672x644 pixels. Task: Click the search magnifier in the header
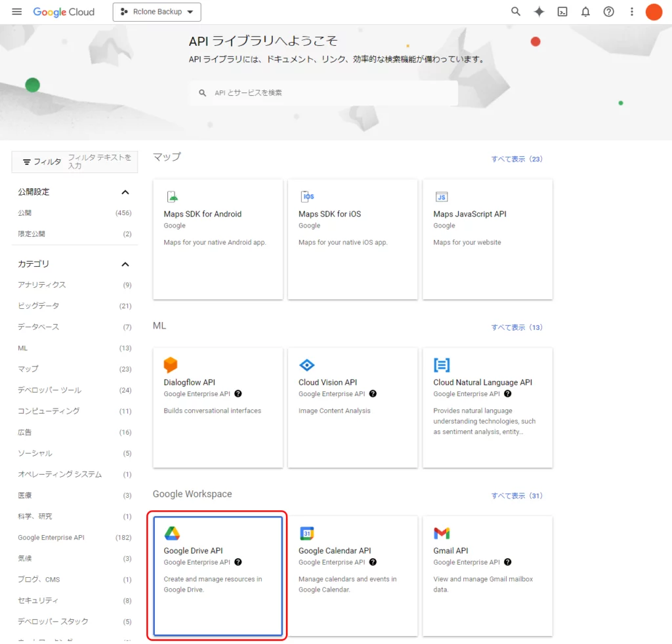tap(516, 12)
